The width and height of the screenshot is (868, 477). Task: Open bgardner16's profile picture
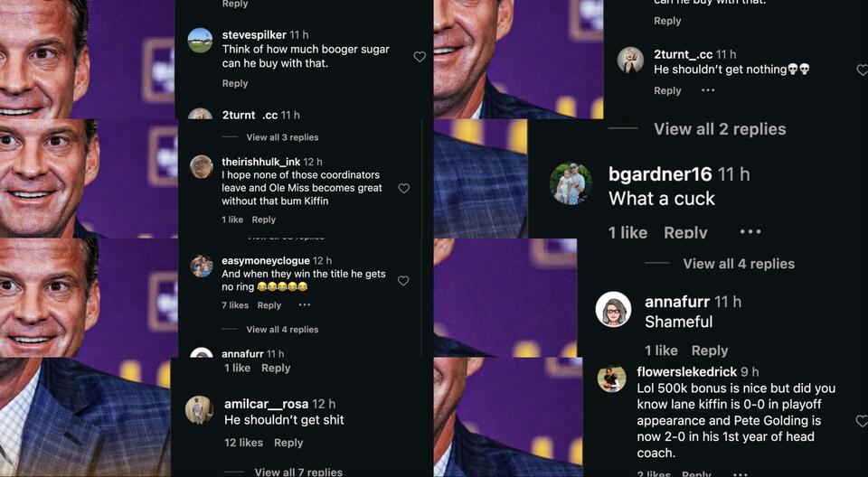571,183
